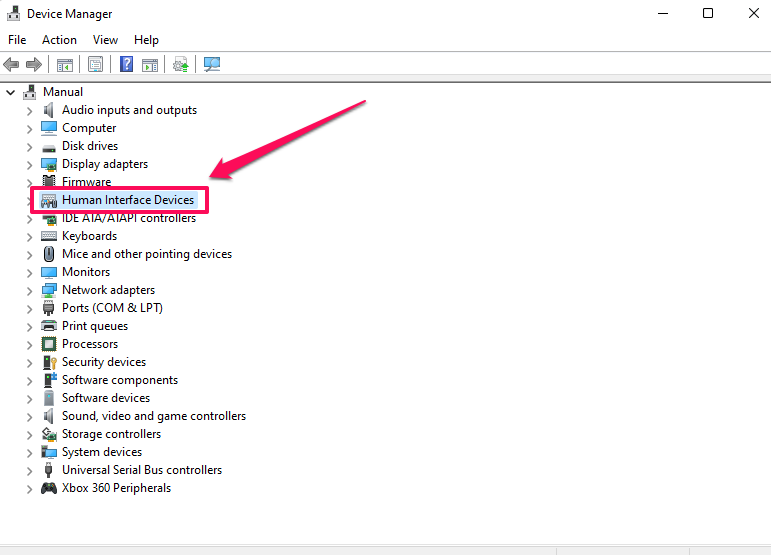Click the Forward arrow toolbar icon

pos(33,64)
